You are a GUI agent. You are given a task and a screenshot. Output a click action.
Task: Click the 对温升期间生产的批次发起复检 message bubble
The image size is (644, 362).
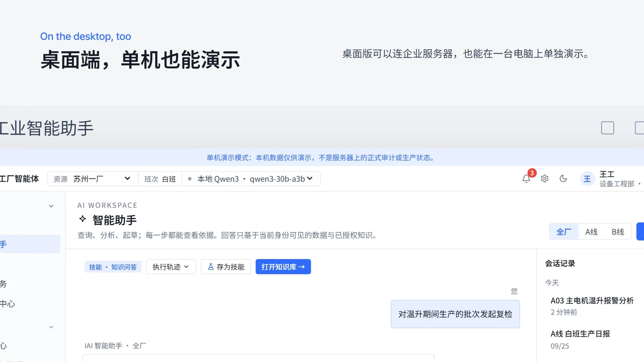pos(455,314)
